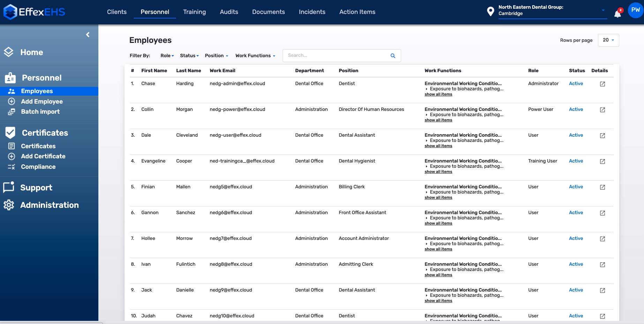Change rows per page dropdown
Image resolution: width=644 pixels, height=324 pixels.
click(x=608, y=40)
